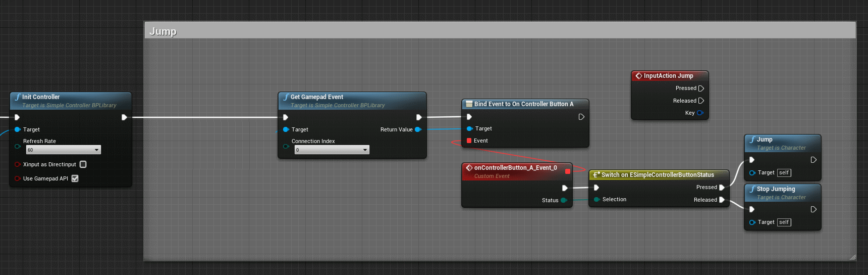Image resolution: width=868 pixels, height=275 pixels.
Task: Uncheck the Use Gamepad API checkbox
Action: pyautogui.click(x=75, y=178)
